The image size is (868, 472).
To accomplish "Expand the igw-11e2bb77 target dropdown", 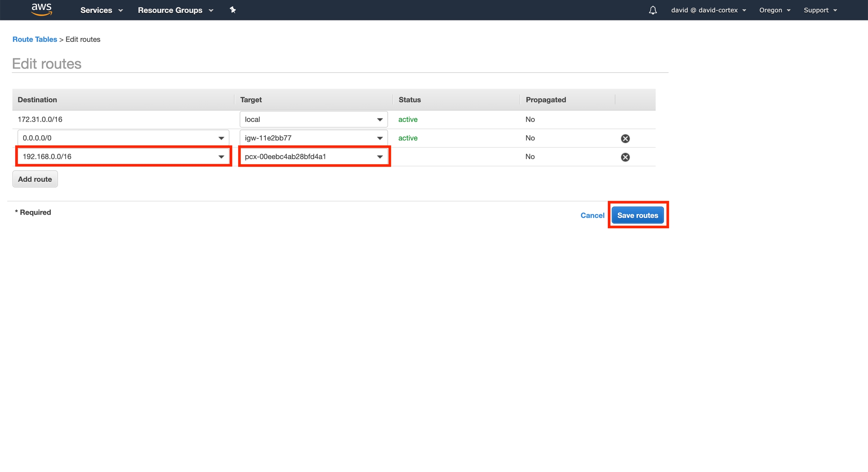I will click(x=379, y=138).
